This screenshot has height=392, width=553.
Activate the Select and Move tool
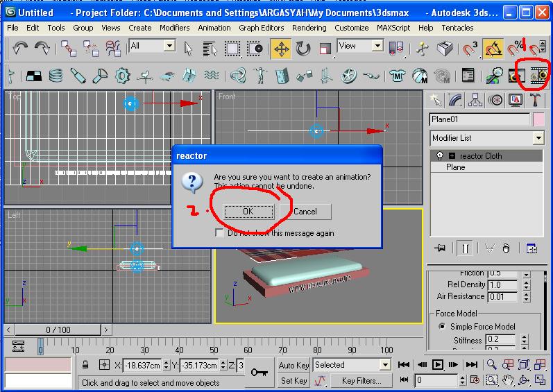(281, 49)
